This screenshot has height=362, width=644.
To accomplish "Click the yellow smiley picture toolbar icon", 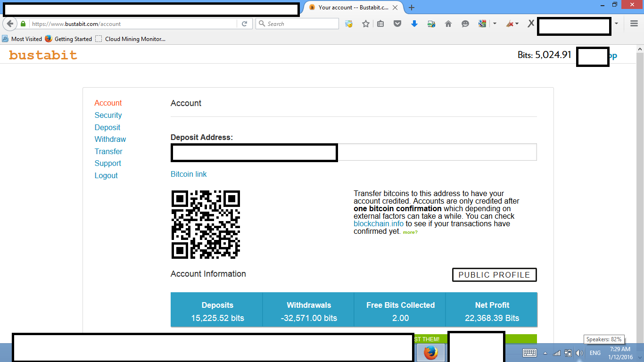I will (349, 24).
